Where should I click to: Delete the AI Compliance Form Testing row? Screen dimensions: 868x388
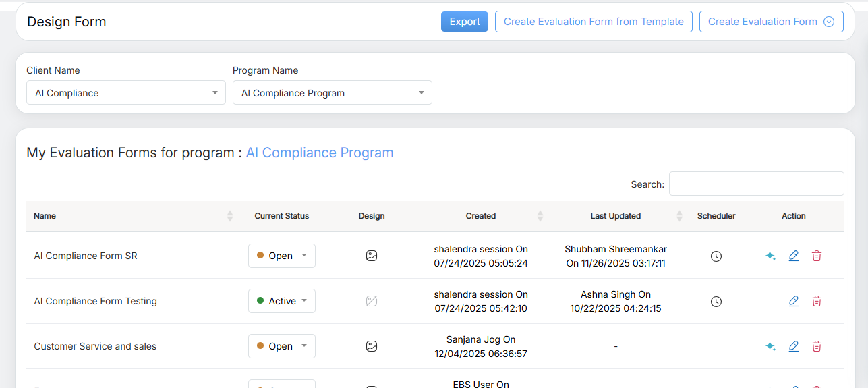point(817,301)
